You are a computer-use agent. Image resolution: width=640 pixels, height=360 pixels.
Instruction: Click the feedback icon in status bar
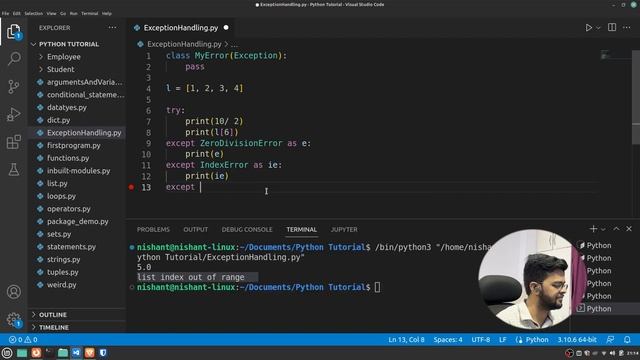(610, 340)
